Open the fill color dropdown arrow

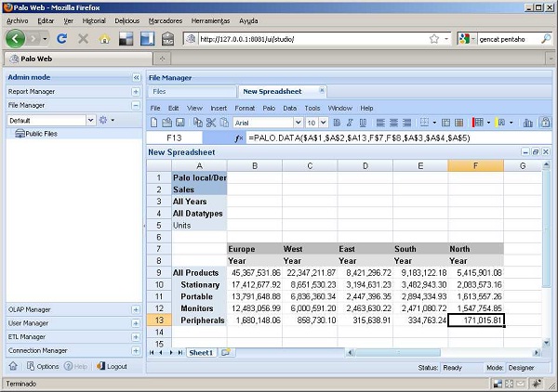[x=488, y=123]
